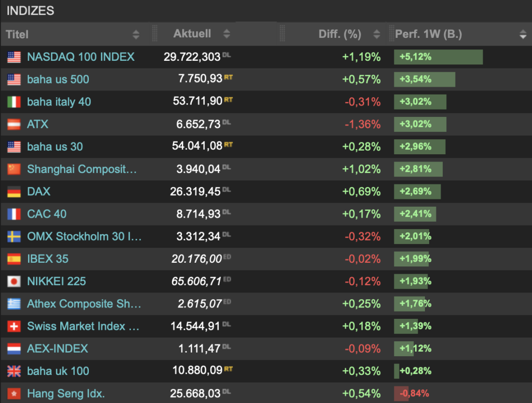Open baha italy 40 link

pyautogui.click(x=59, y=102)
